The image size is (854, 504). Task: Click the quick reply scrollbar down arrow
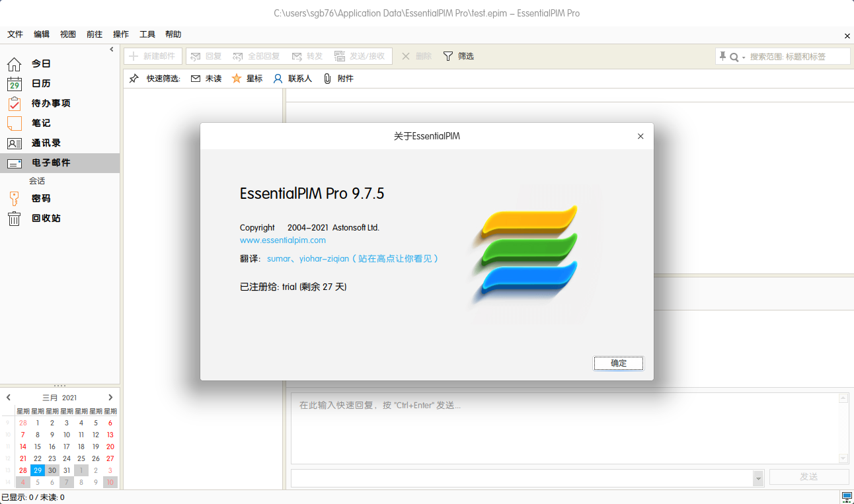[x=843, y=458]
